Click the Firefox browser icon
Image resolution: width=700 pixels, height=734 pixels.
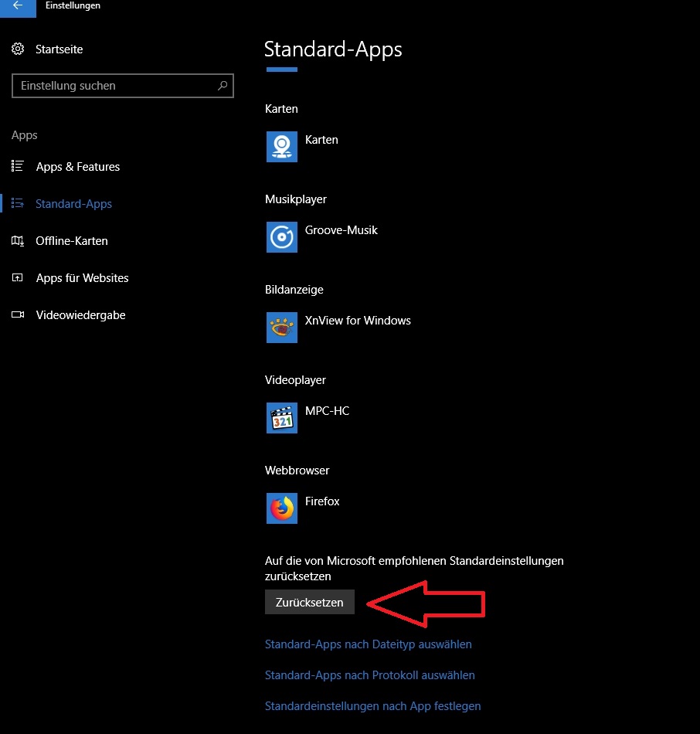(281, 508)
